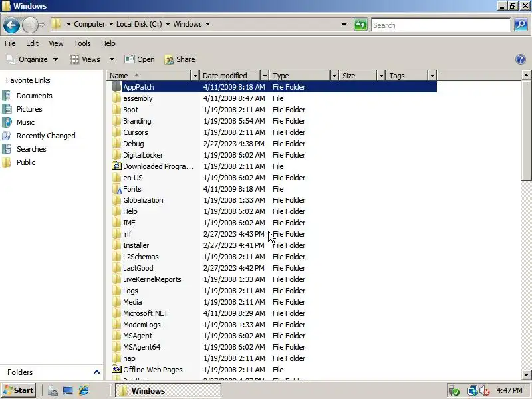Open Name column filter dropdown
This screenshot has height=399, width=532.
click(195, 76)
